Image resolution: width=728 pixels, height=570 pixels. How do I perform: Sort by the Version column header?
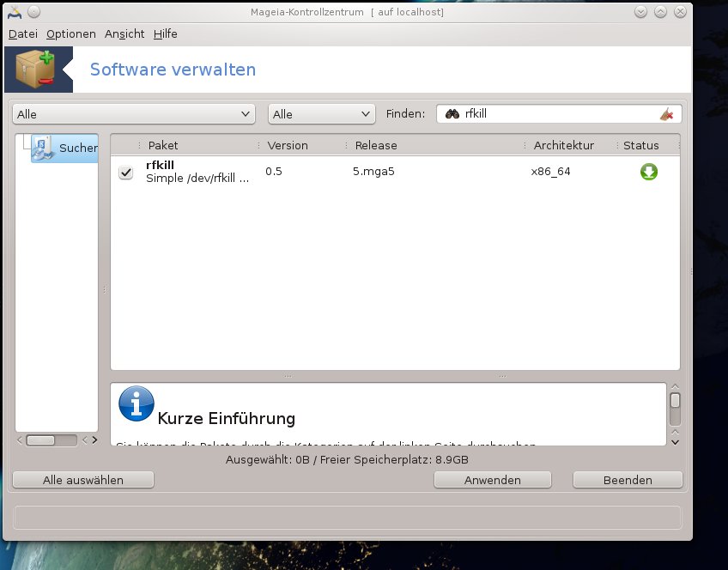click(301, 145)
